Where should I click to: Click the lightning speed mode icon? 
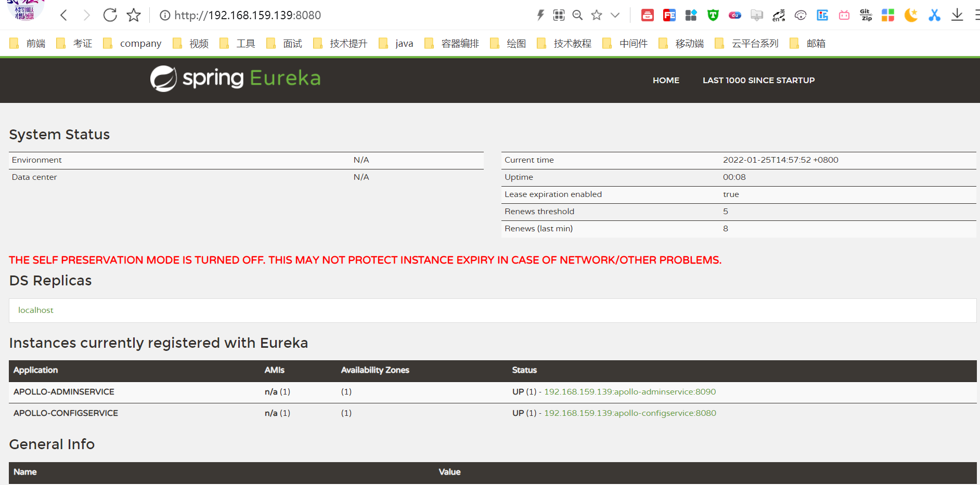coord(540,15)
